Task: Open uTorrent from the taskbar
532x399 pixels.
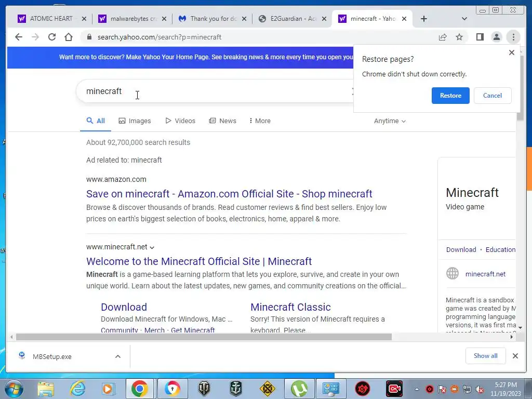Action: (x=299, y=389)
